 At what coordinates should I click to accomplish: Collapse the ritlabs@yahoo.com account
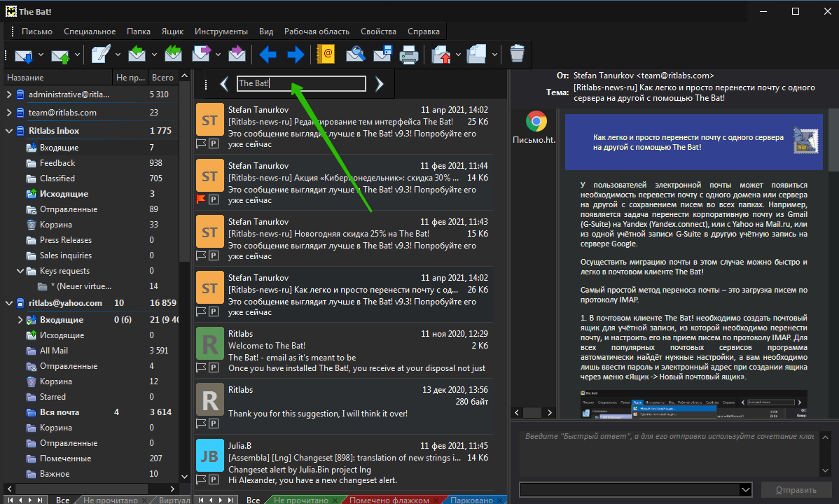[8, 303]
